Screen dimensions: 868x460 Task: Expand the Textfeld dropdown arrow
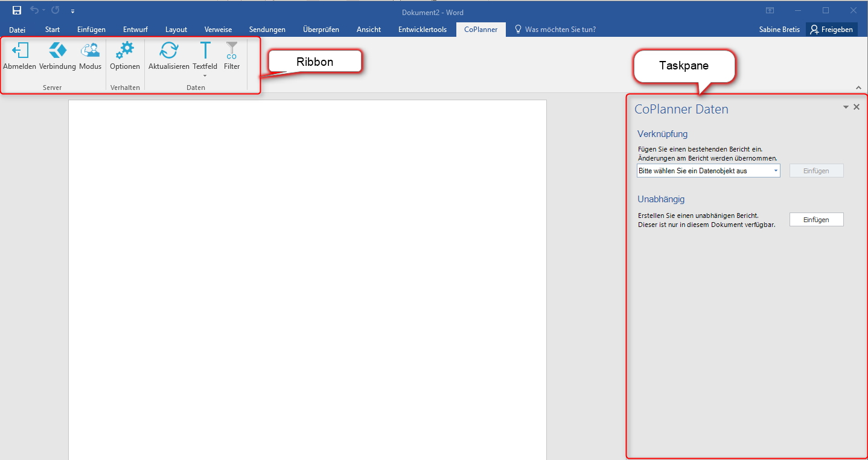coord(205,75)
